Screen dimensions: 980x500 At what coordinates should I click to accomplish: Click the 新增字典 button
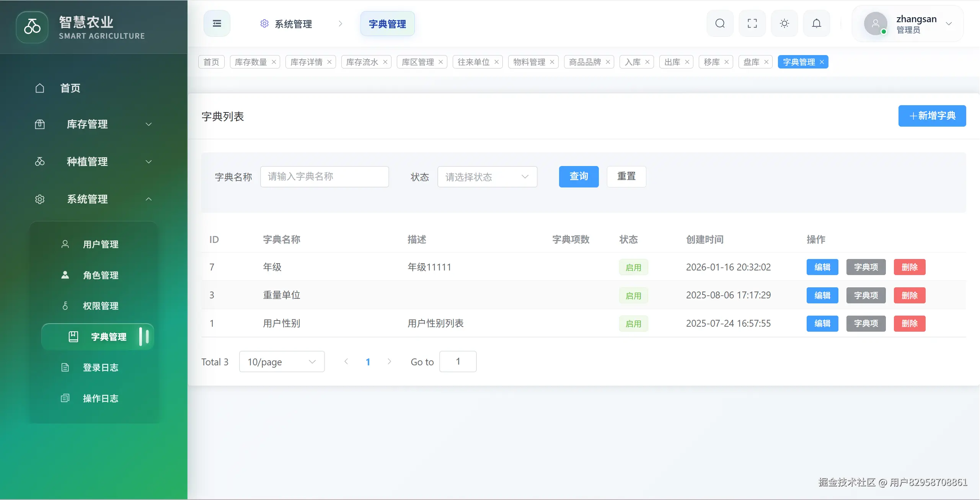click(x=932, y=116)
